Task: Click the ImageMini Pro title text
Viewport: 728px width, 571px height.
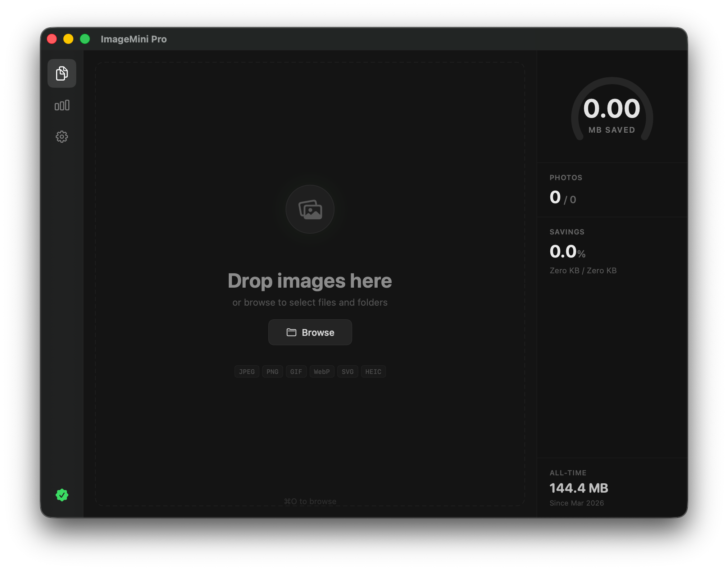Action: (x=134, y=39)
